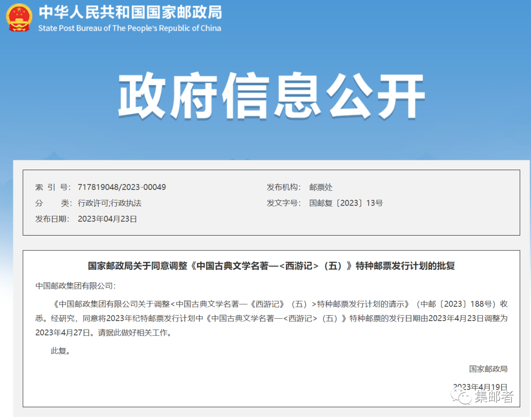Viewport: 531px width, 420px height.
Task: Click the 政府信息公开 banner heading
Action: 271,96
